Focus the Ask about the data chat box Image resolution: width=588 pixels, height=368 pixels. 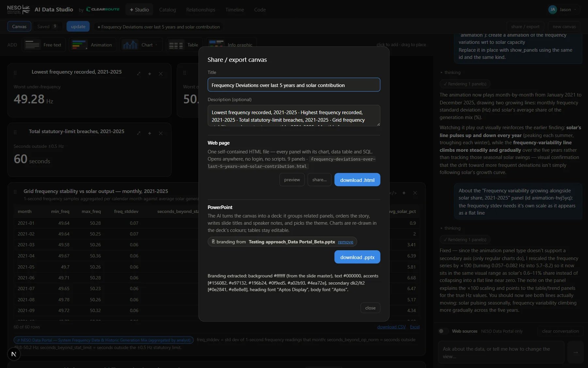pyautogui.click(x=501, y=352)
